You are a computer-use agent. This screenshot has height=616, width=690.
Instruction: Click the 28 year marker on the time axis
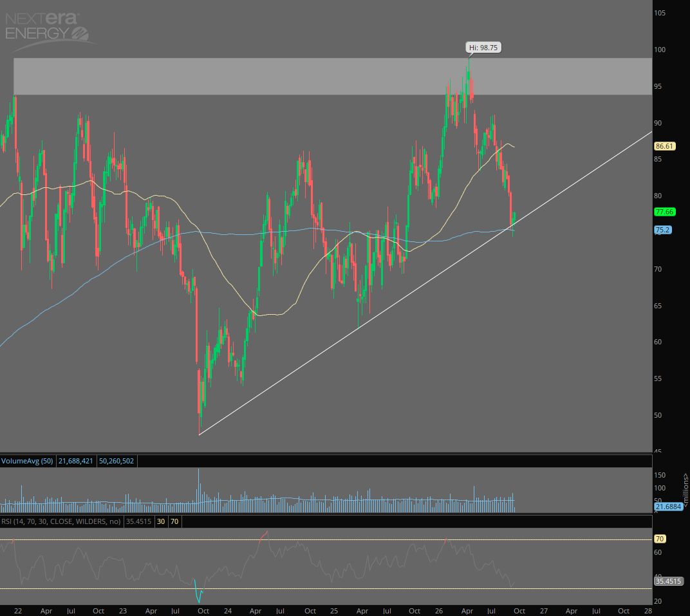(x=648, y=611)
